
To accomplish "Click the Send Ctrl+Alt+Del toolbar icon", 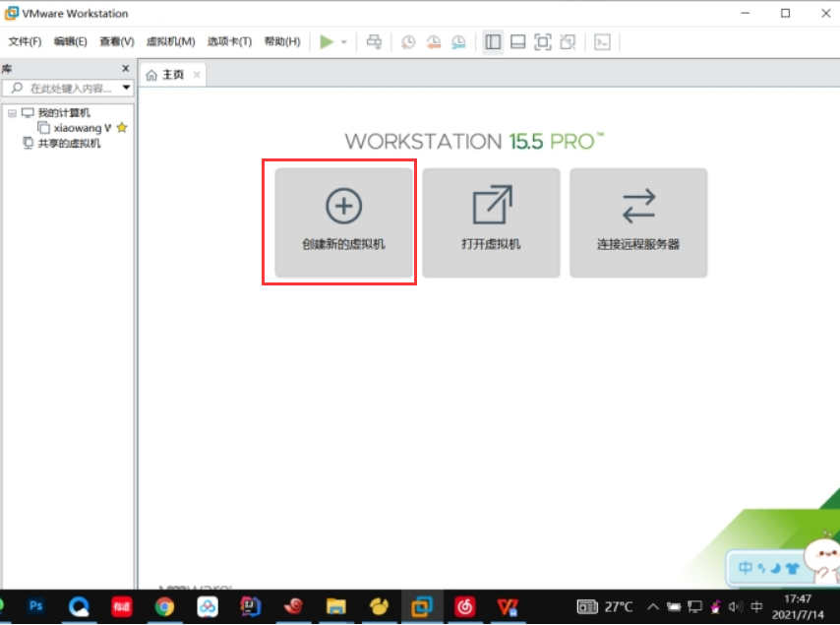I will (x=374, y=41).
